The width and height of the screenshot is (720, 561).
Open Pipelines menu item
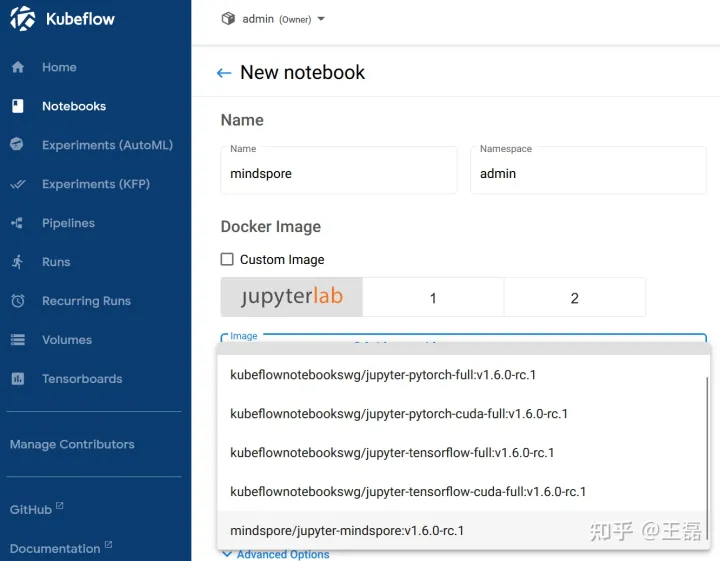[68, 223]
